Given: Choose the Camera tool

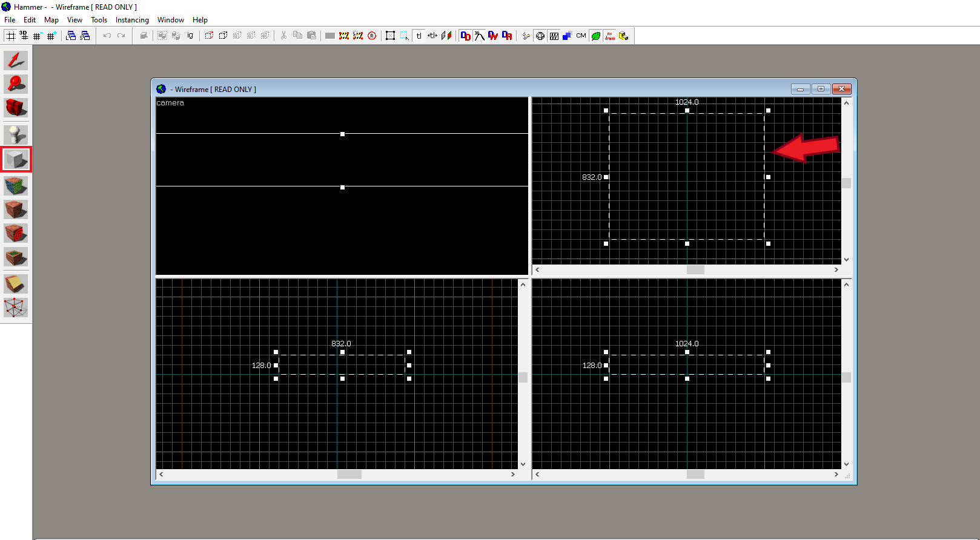Looking at the screenshot, I should pos(16,108).
